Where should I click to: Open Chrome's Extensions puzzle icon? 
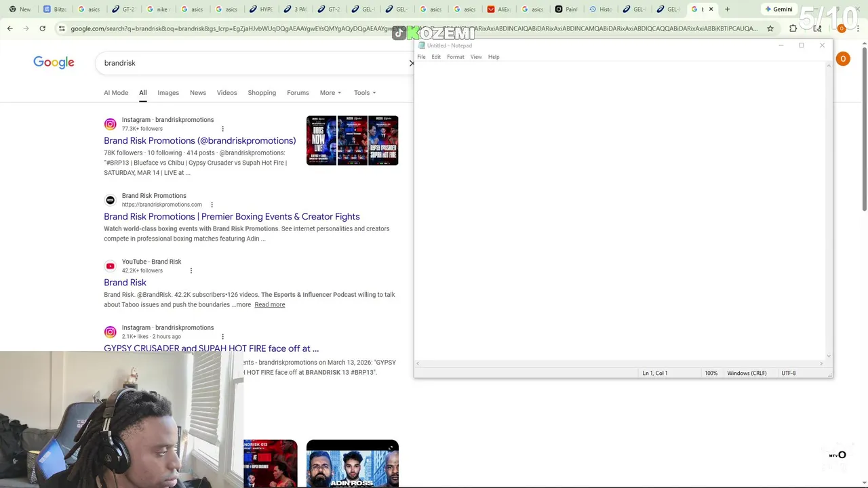793,28
